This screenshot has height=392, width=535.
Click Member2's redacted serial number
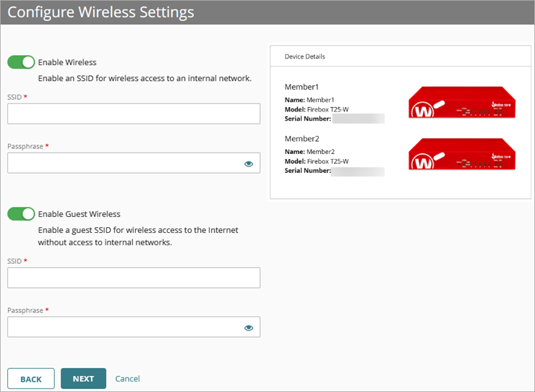357,171
